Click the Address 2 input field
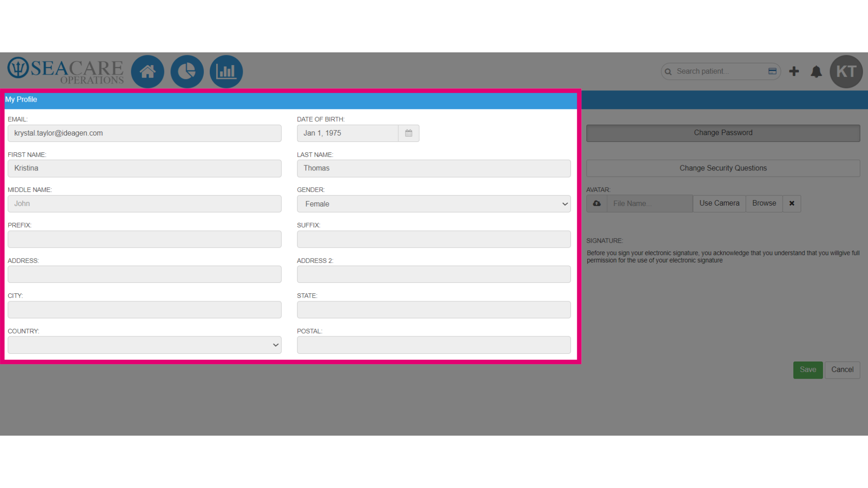Screen dimensions: 868x488 click(x=434, y=274)
